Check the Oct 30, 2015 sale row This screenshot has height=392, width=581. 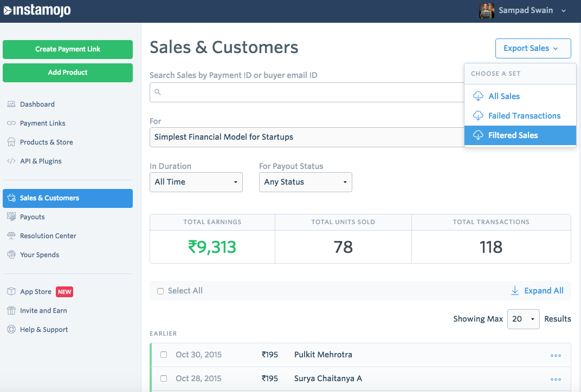pyautogui.click(x=164, y=355)
